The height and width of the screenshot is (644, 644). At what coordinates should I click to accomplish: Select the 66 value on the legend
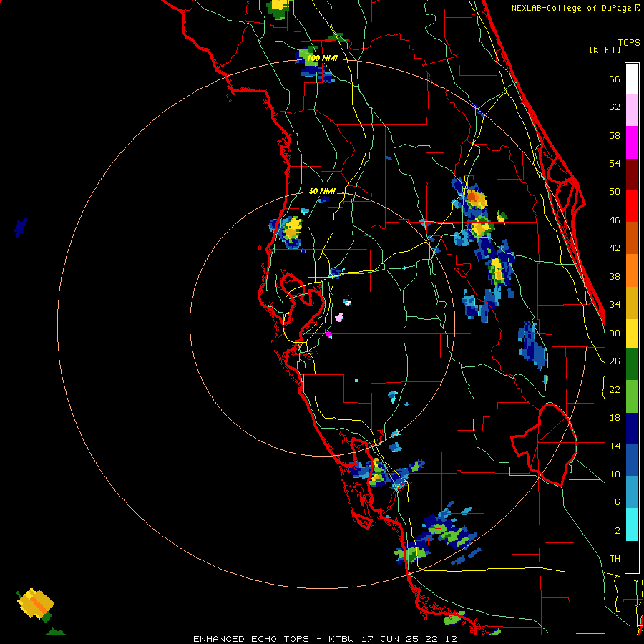pyautogui.click(x=615, y=79)
